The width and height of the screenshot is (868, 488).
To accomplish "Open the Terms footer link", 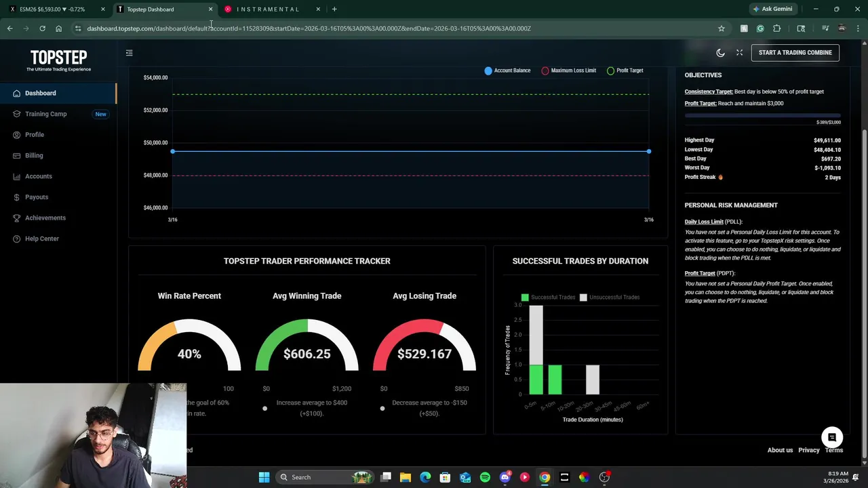I will tap(833, 450).
